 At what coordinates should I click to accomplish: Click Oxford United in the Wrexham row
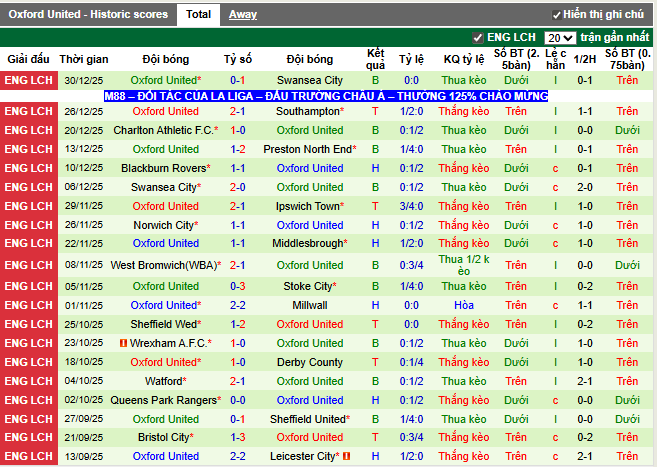310,343
